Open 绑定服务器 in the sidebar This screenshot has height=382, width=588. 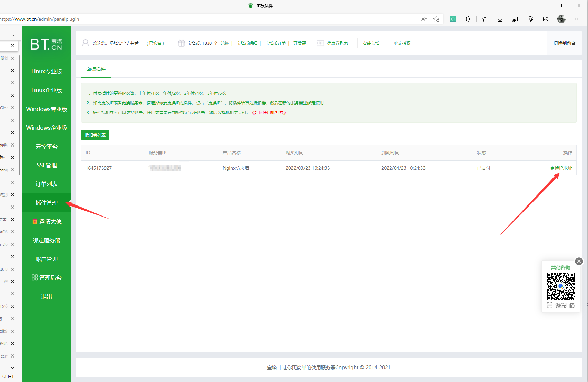point(47,240)
